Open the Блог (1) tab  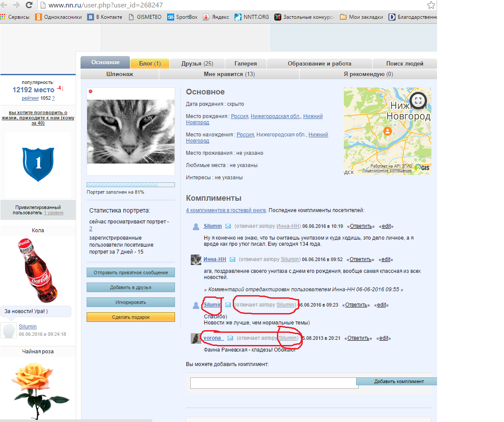(150, 64)
